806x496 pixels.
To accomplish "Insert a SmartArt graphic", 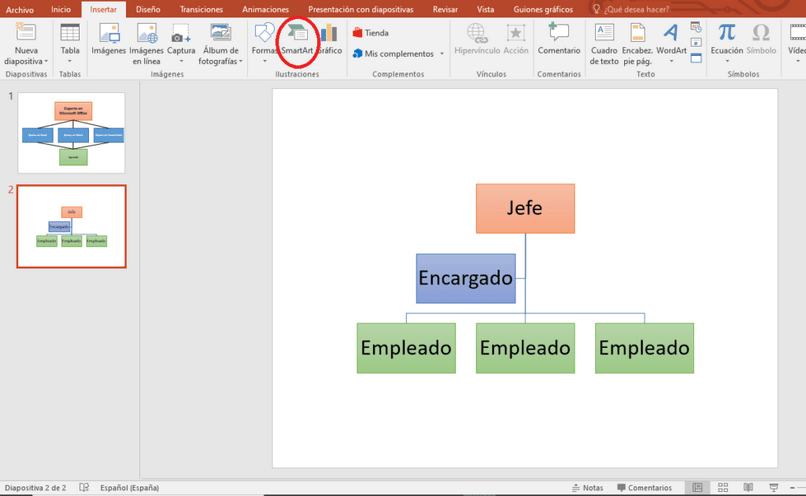I will click(x=297, y=41).
